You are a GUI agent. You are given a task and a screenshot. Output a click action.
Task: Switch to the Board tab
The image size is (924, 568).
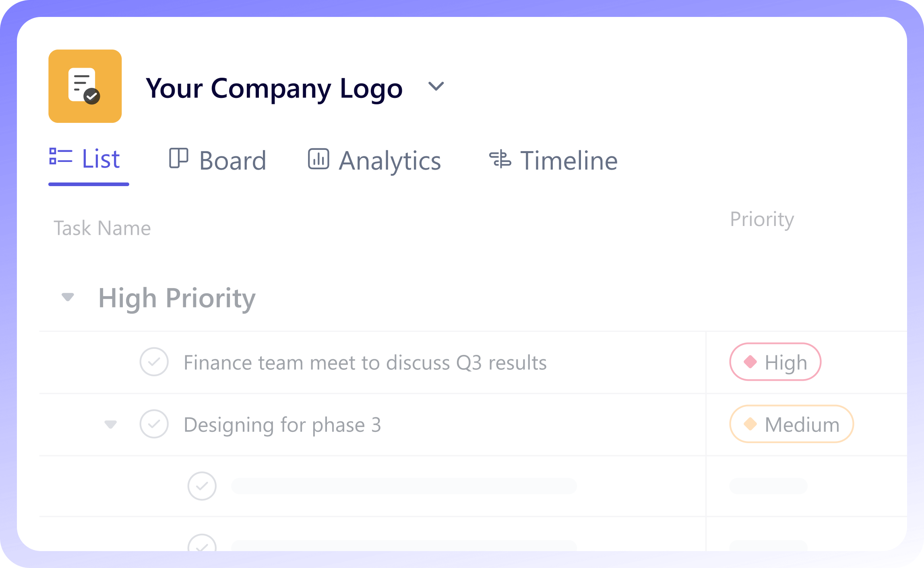pos(232,160)
